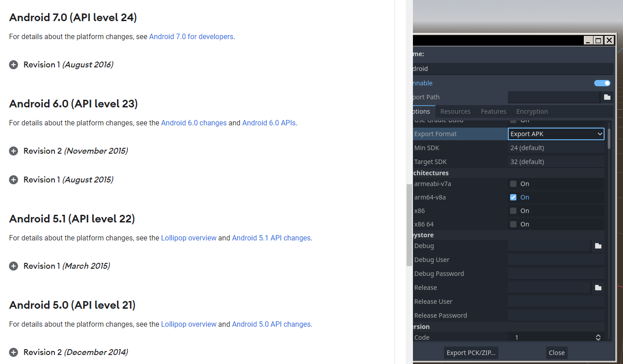Image resolution: width=623 pixels, height=364 pixels.
Task: Disable the arm64-v8a architecture checkbox
Action: [513, 197]
